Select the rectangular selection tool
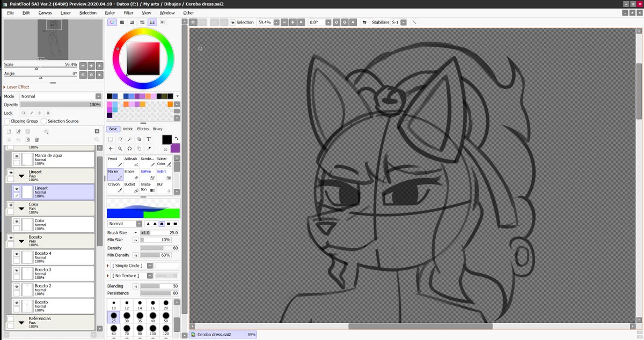644x340 pixels. (x=111, y=139)
